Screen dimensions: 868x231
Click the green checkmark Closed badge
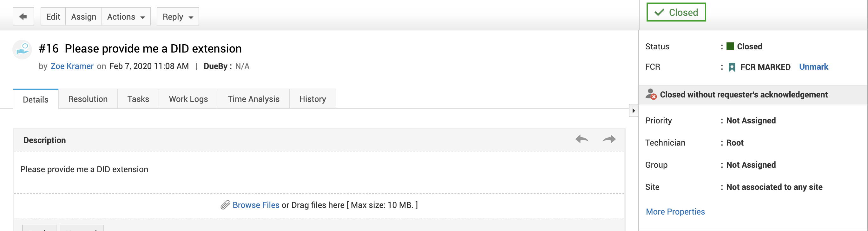(x=676, y=12)
